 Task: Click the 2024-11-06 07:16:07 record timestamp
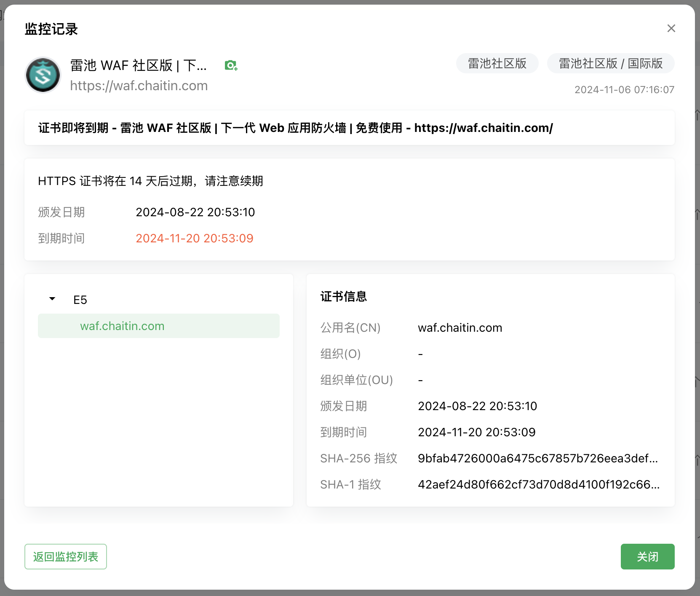click(624, 90)
